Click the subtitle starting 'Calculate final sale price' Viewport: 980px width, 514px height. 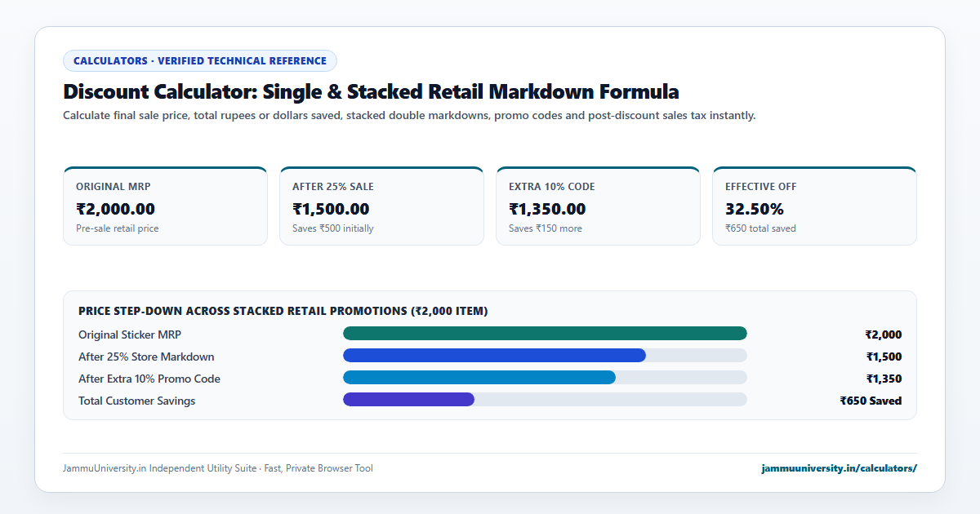[409, 116]
